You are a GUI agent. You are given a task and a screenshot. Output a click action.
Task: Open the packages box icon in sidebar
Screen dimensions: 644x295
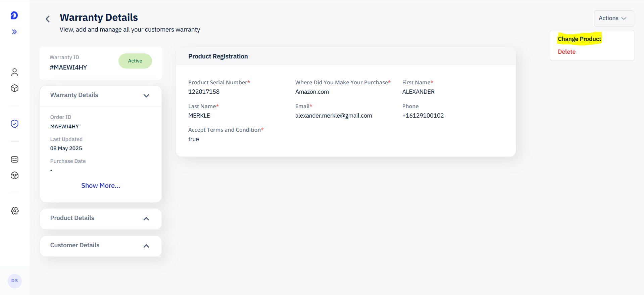14,175
